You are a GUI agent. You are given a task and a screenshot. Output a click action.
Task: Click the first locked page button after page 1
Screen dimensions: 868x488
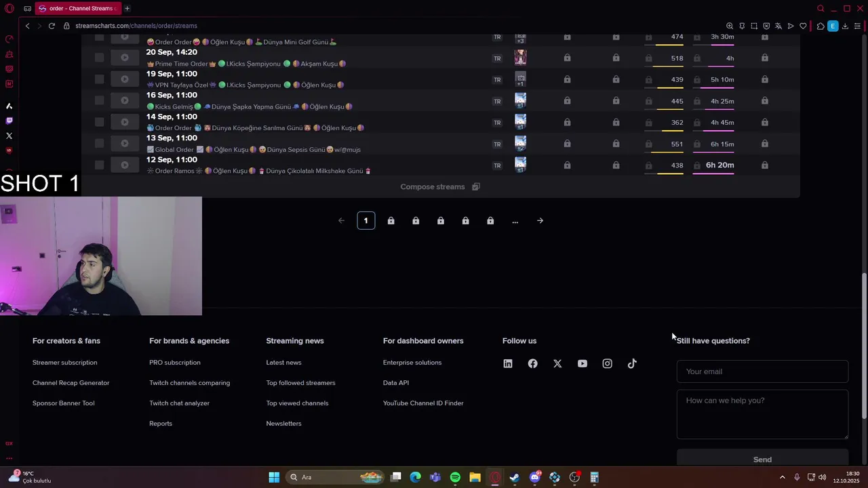pyautogui.click(x=391, y=220)
